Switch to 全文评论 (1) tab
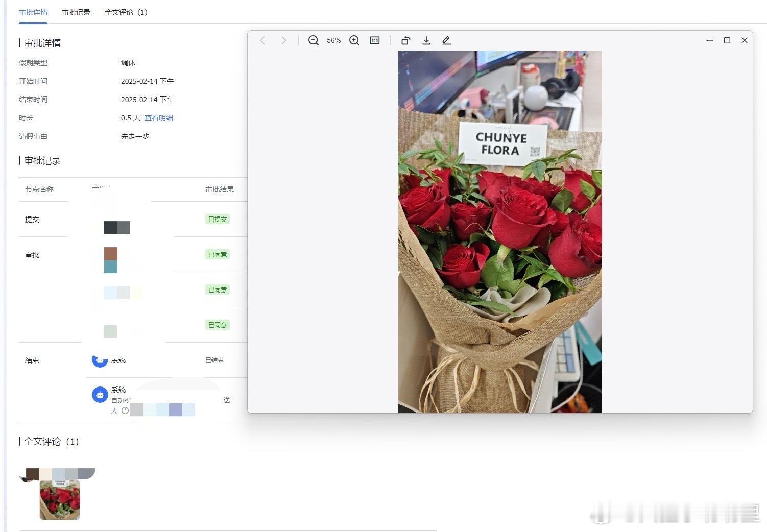 click(126, 12)
